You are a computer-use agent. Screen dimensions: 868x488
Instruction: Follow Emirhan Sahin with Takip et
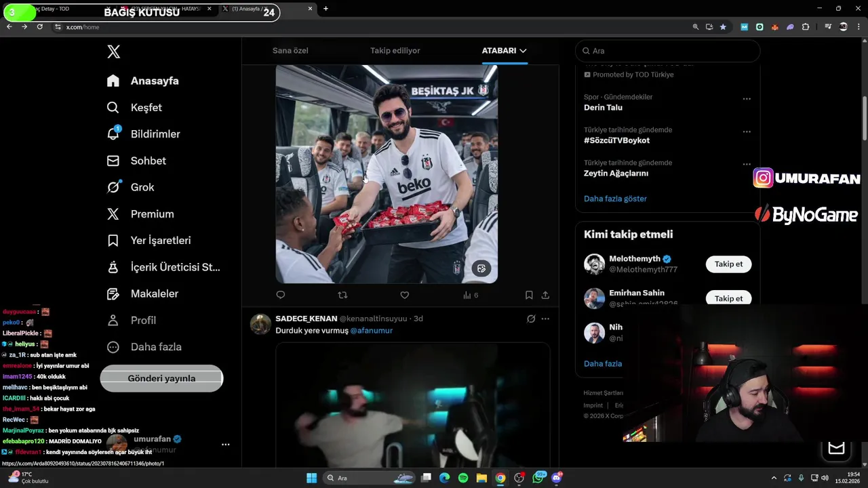(x=728, y=298)
